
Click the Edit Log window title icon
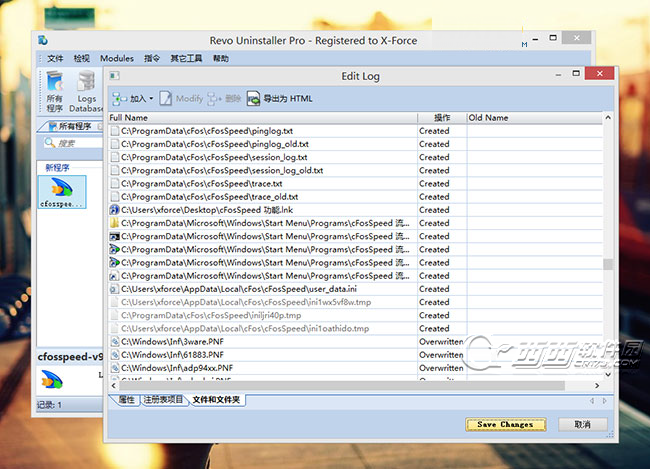click(115, 75)
